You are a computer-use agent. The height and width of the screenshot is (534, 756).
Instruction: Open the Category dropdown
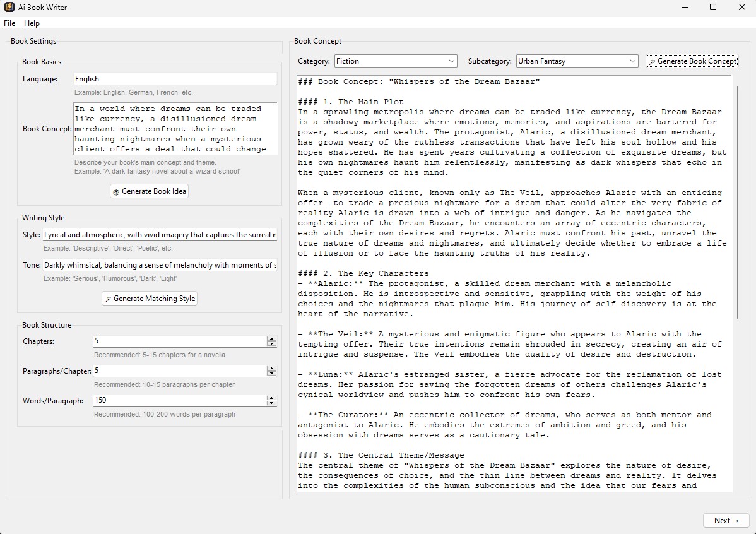pos(395,61)
